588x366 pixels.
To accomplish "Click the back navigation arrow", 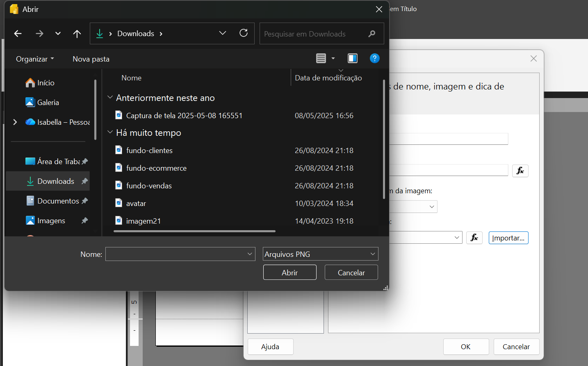I will pyautogui.click(x=18, y=34).
